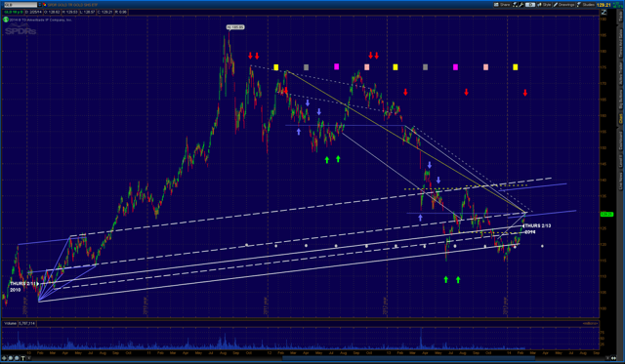This screenshot has width=625, height=364.
Task: Click the icon above the price axis
Action: (604, 13)
